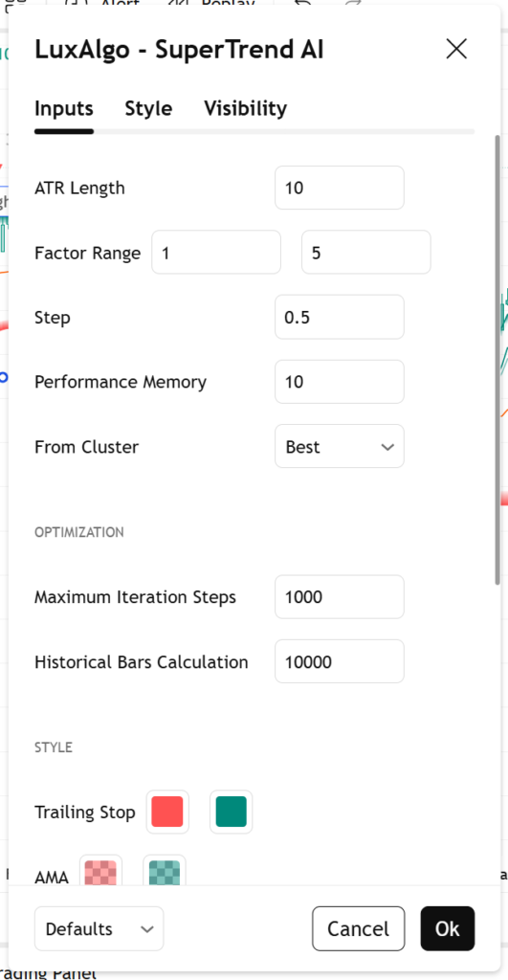
Task: Open the green Trailing Stop color swatch
Action: (x=232, y=812)
